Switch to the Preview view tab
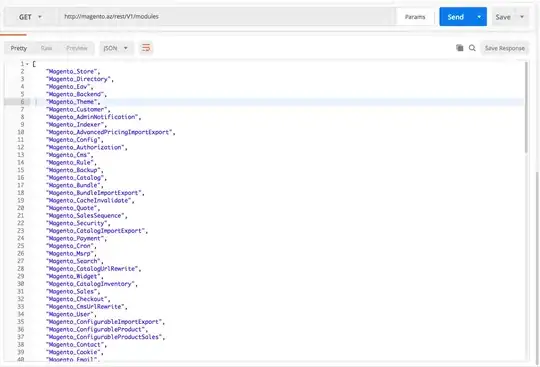Image resolution: width=540 pixels, height=367 pixels. [x=77, y=48]
